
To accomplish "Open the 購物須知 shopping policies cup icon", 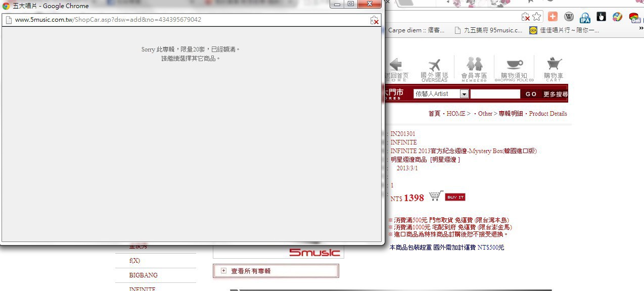I will [x=514, y=70].
